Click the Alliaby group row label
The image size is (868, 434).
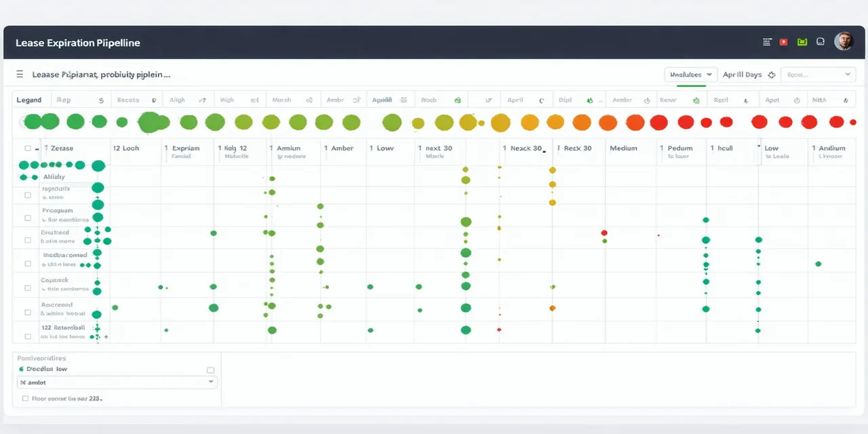(x=54, y=177)
